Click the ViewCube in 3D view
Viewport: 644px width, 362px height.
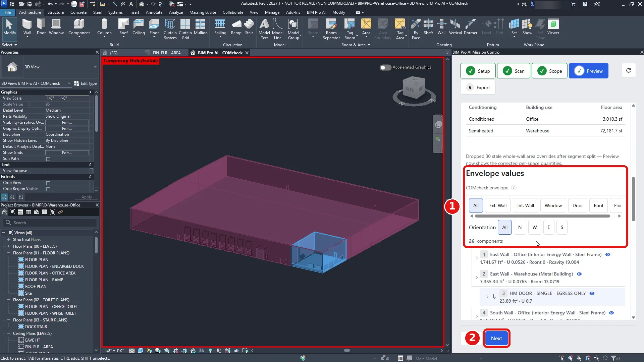[x=414, y=88]
